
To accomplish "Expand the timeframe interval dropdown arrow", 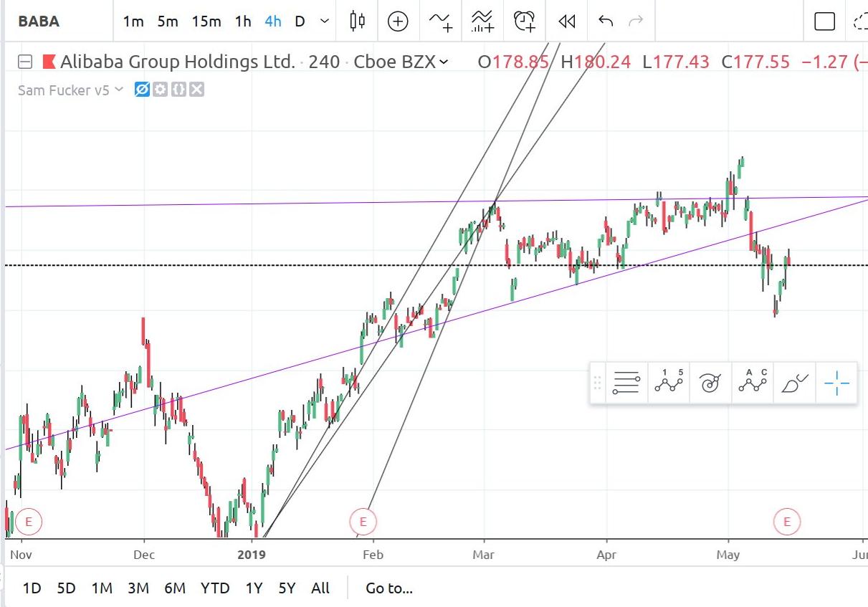I will 325,21.
